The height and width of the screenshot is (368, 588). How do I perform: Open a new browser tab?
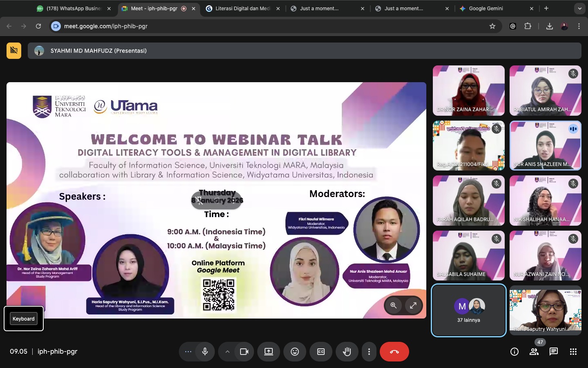coord(546,8)
